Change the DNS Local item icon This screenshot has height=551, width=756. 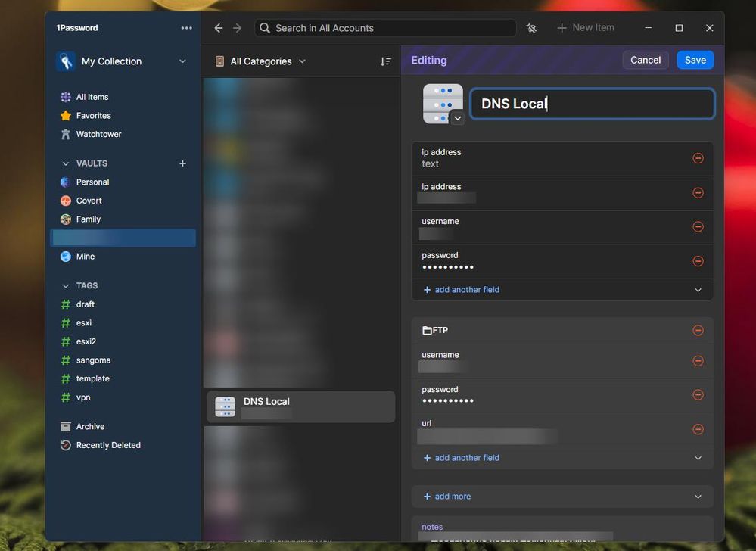(457, 118)
